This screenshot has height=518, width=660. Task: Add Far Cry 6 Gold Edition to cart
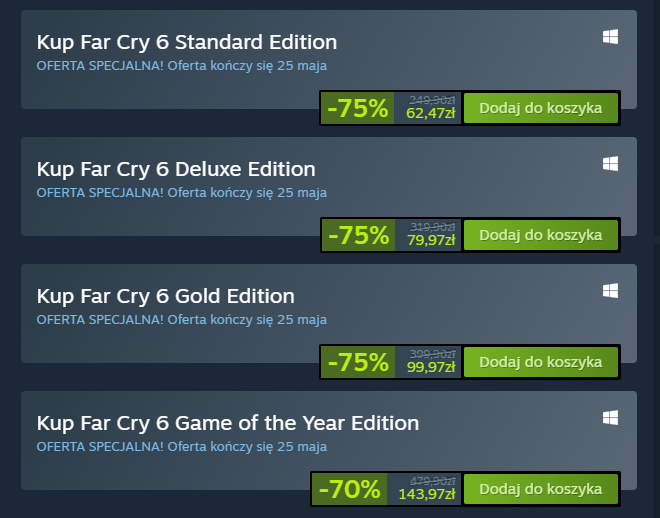(x=540, y=362)
